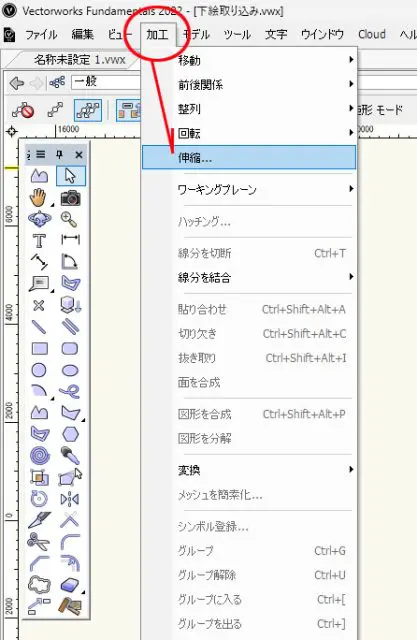The height and width of the screenshot is (640, 417).
Task: Select the Zoom magnifier tool
Action: pyautogui.click(x=69, y=220)
